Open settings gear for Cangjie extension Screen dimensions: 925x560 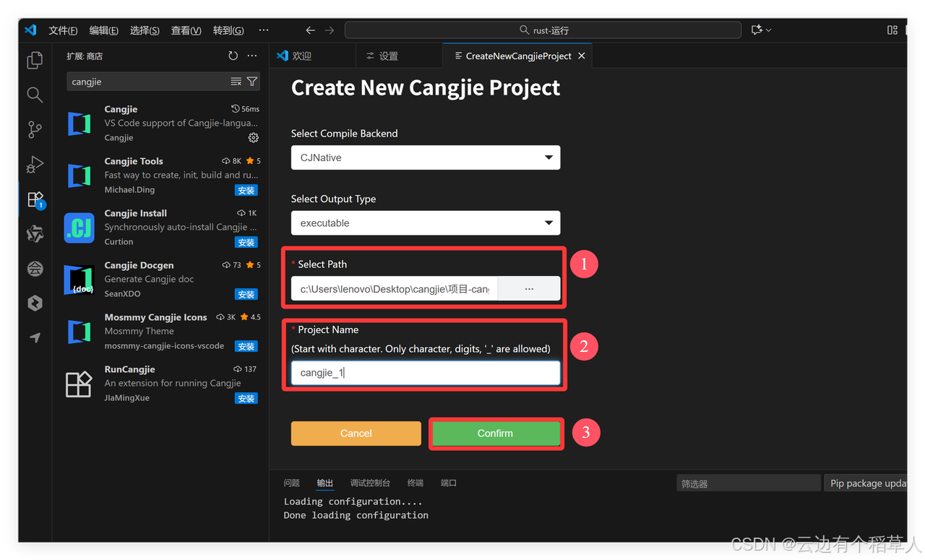tap(253, 137)
